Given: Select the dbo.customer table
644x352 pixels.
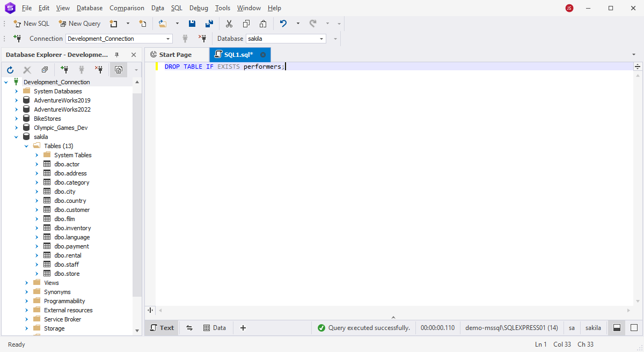Looking at the screenshot, I should [x=72, y=210].
